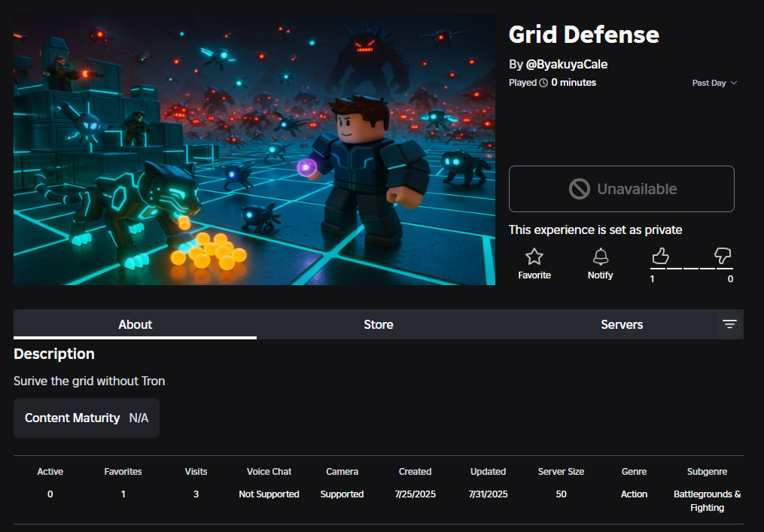Click the Unavailable button
The height and width of the screenshot is (532, 764).
(621, 189)
